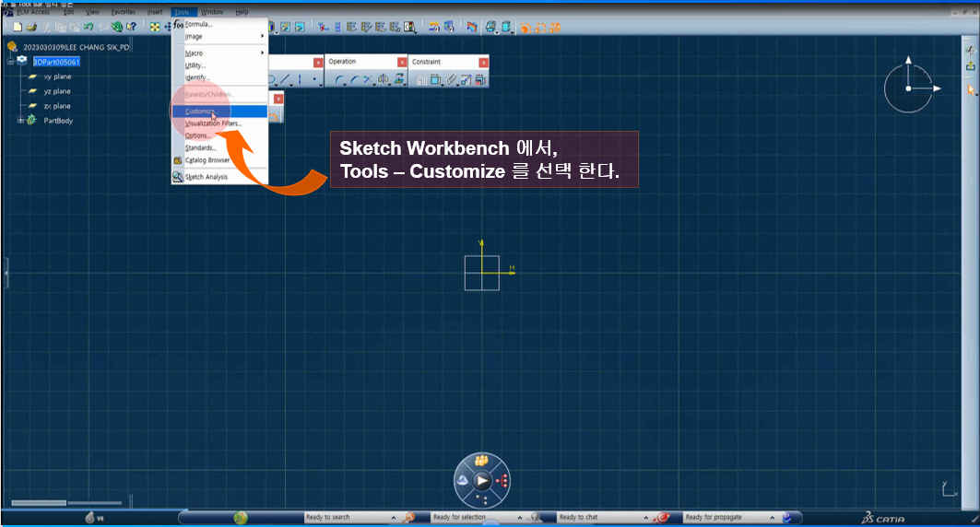Open Options from the Tools menu

[x=219, y=135]
